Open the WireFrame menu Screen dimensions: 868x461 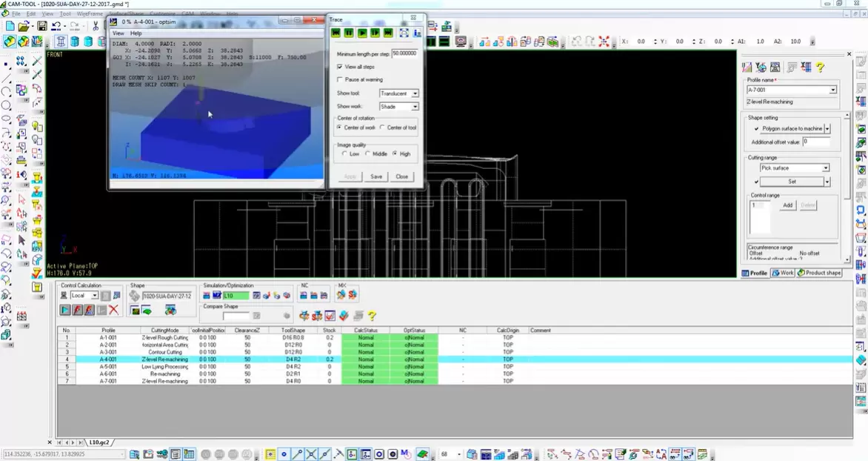pyautogui.click(x=90, y=14)
